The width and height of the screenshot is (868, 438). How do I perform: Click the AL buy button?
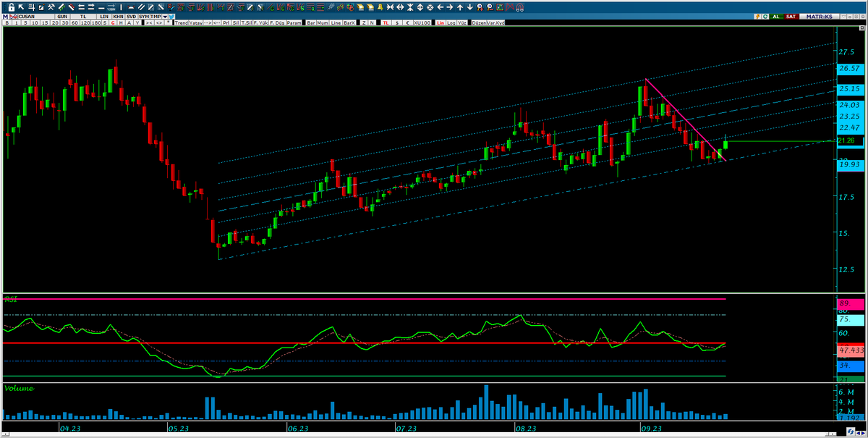[x=776, y=17]
